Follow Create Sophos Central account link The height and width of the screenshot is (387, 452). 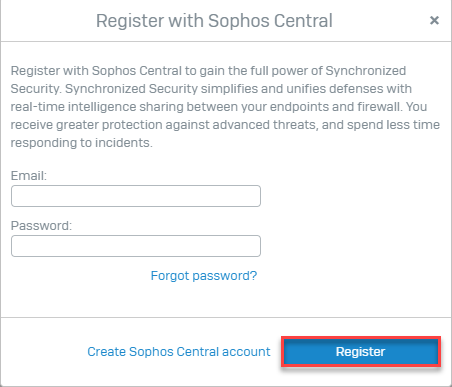tap(179, 352)
